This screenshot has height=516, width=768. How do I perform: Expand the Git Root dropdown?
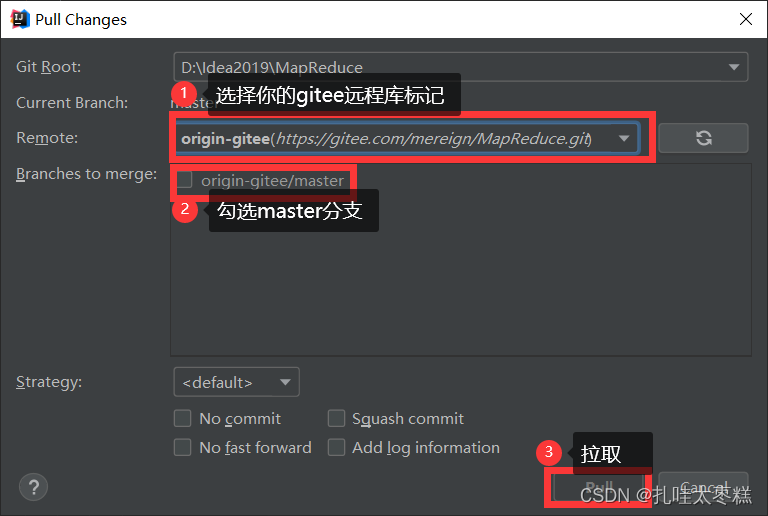pos(460,67)
